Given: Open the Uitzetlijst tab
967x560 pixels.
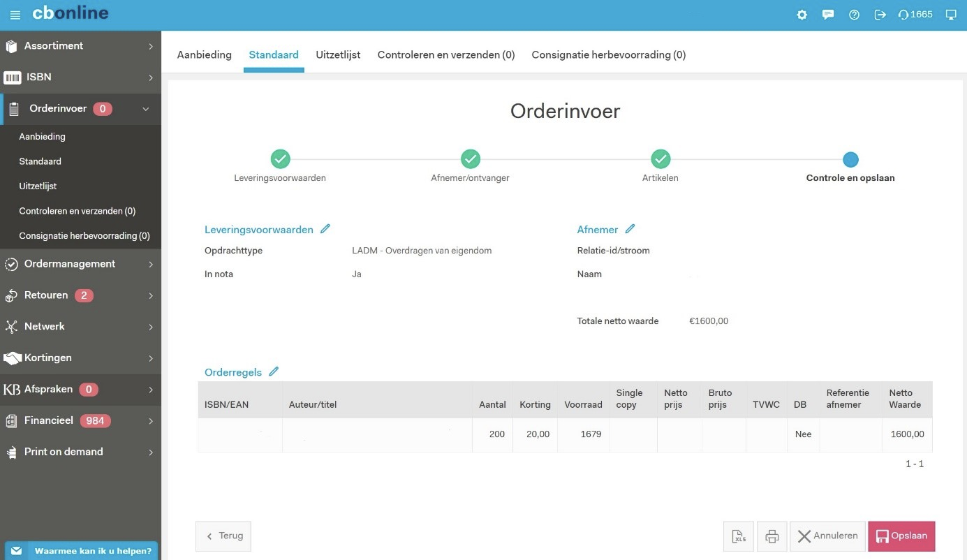Looking at the screenshot, I should click(x=338, y=54).
